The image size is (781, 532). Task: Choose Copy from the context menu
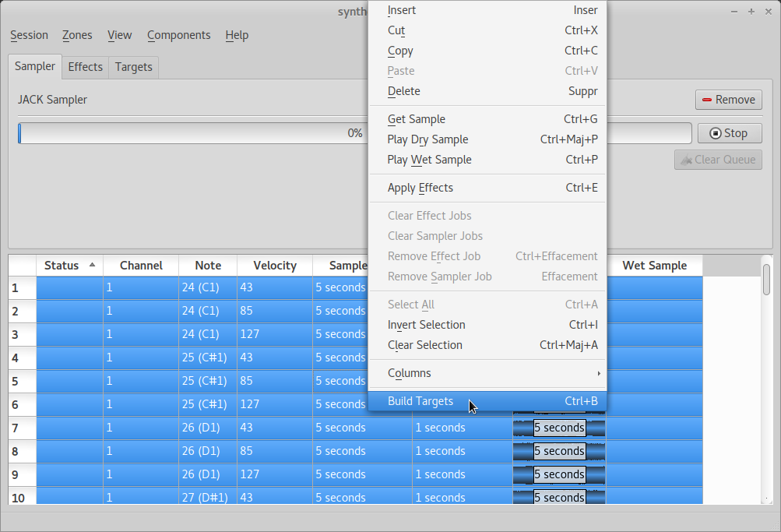click(x=487, y=51)
